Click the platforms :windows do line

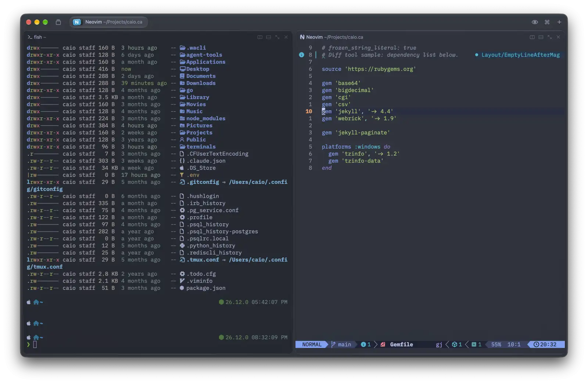click(x=356, y=147)
